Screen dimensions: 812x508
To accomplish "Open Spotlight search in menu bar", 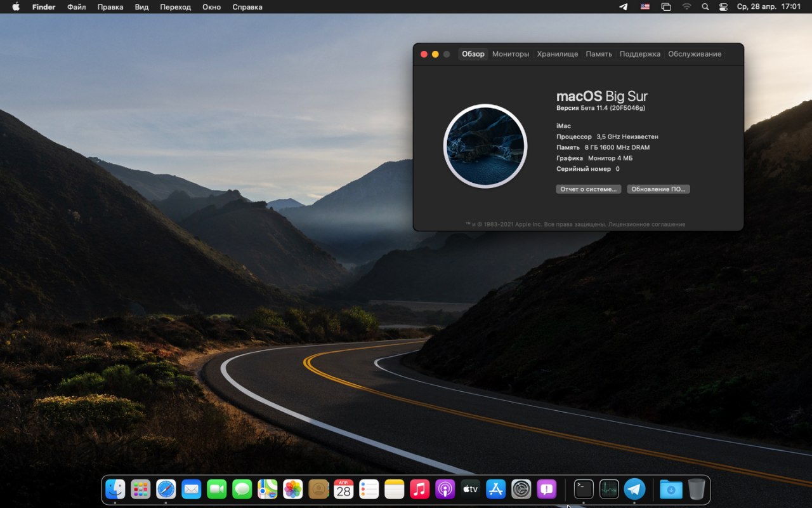I will tap(705, 7).
